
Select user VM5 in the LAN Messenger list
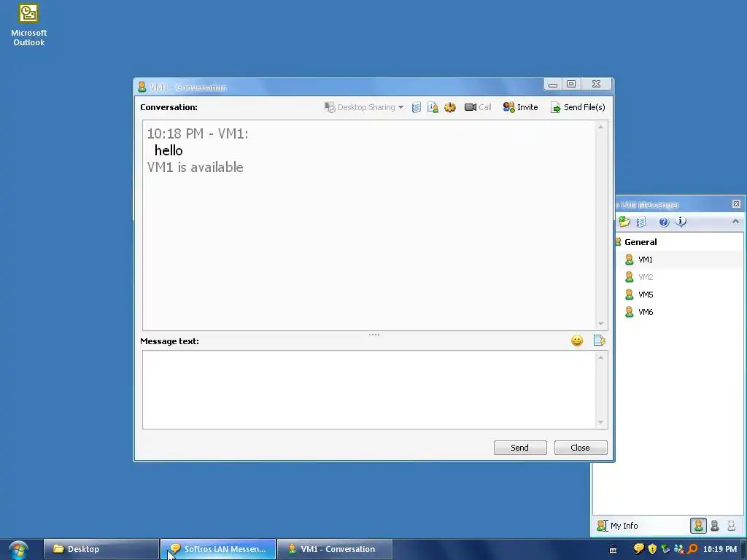click(x=646, y=295)
